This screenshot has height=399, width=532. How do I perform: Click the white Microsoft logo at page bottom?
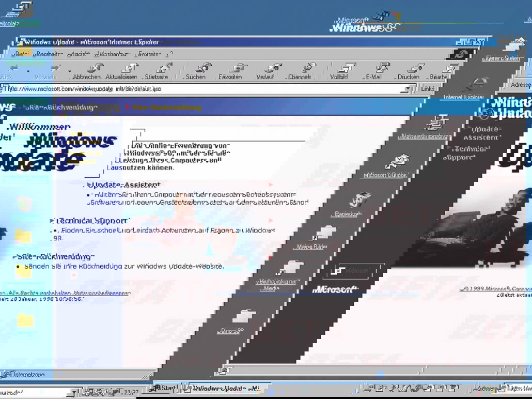pos(335,289)
